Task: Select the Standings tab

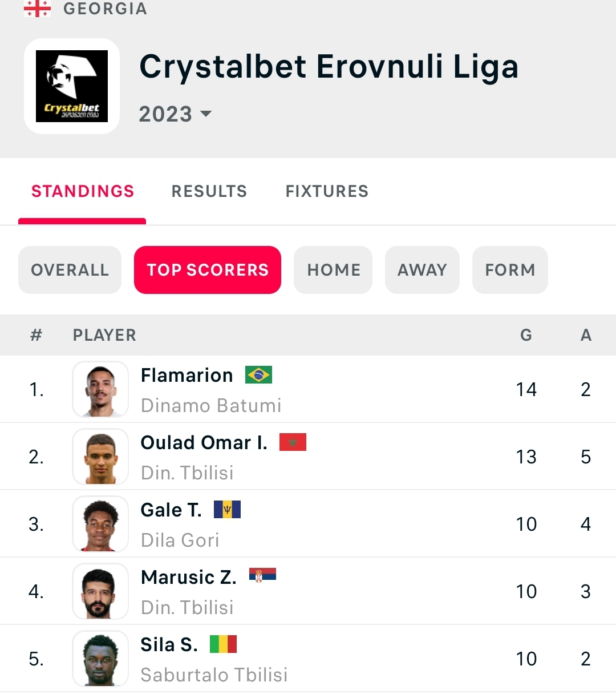Action: [x=83, y=191]
